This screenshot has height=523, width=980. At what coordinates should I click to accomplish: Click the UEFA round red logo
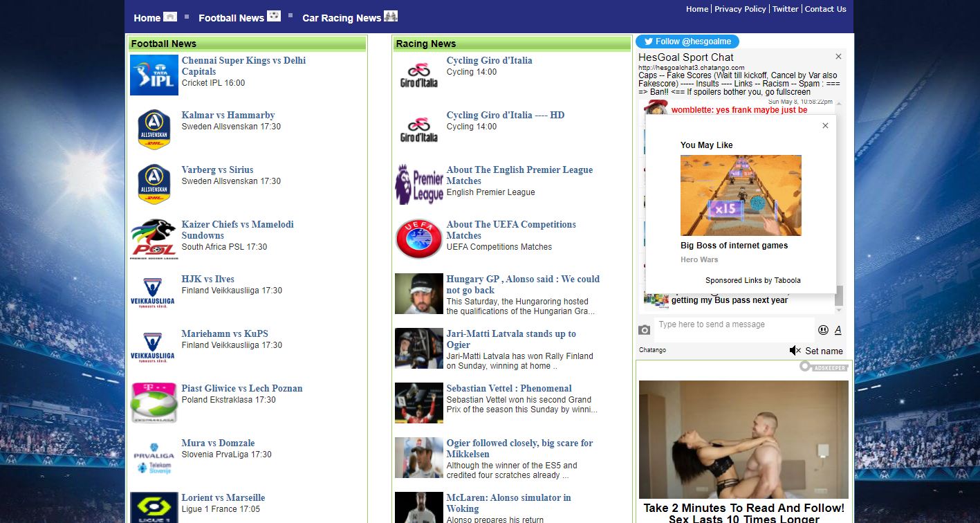[x=419, y=239]
